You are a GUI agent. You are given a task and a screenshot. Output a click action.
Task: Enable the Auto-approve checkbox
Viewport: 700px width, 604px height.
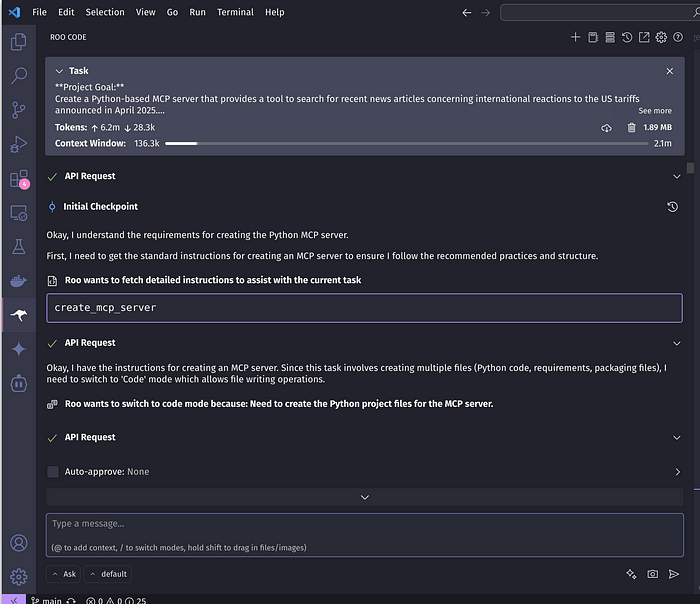click(x=53, y=471)
